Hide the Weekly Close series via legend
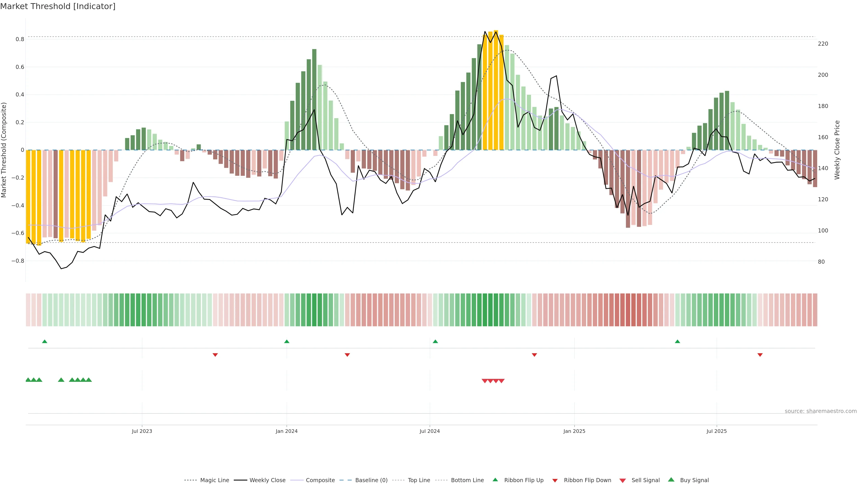The height and width of the screenshot is (488, 868). (267, 480)
